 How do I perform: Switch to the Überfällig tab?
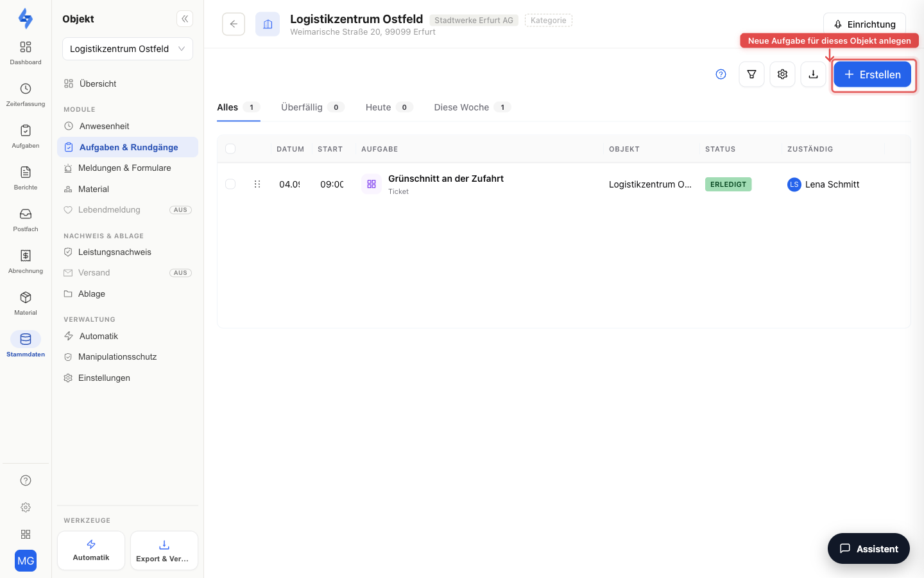(x=312, y=107)
